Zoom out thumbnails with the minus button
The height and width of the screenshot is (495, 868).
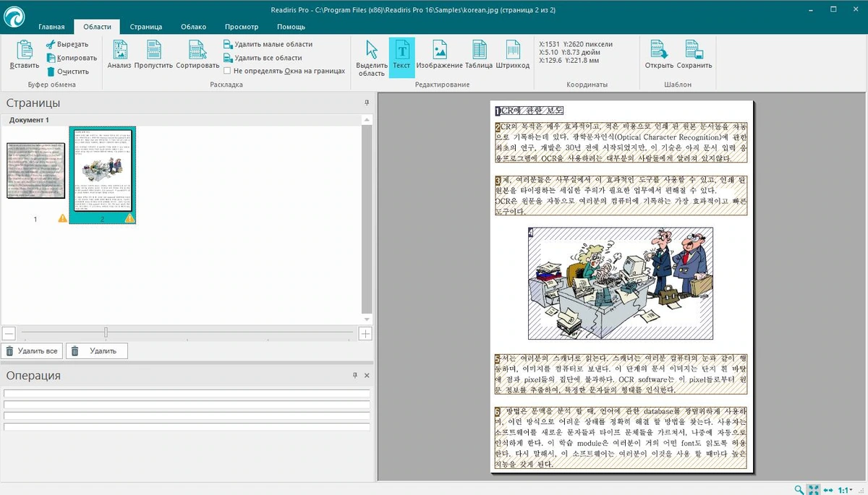(9, 333)
